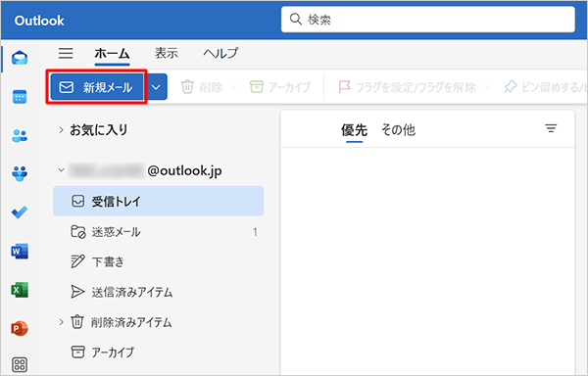
Task: Select the 優先 inbox tab
Action: tap(354, 130)
